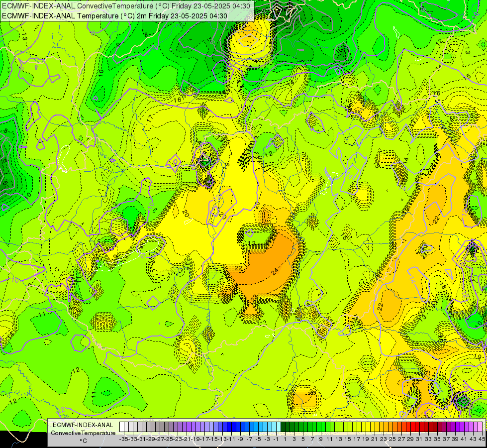Click the '-21' value on the legend scale

coord(187,439)
